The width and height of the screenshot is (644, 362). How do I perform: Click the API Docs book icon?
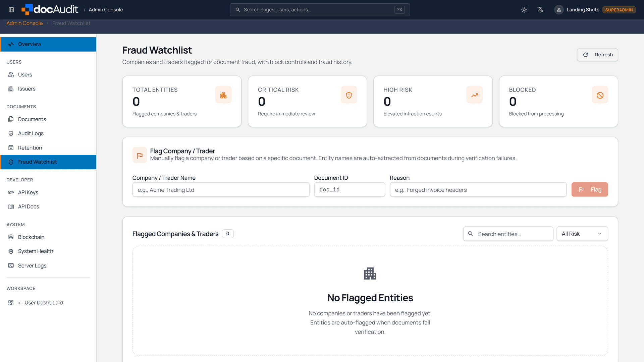11,206
